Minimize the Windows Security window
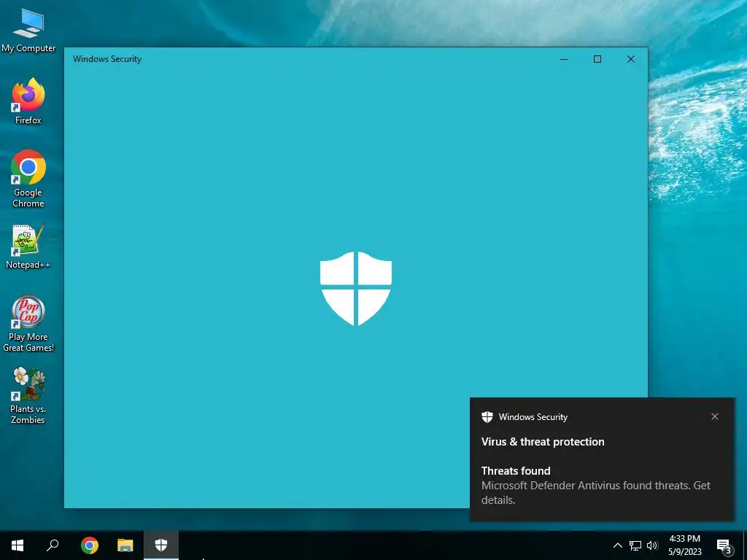This screenshot has width=747, height=560. click(564, 59)
